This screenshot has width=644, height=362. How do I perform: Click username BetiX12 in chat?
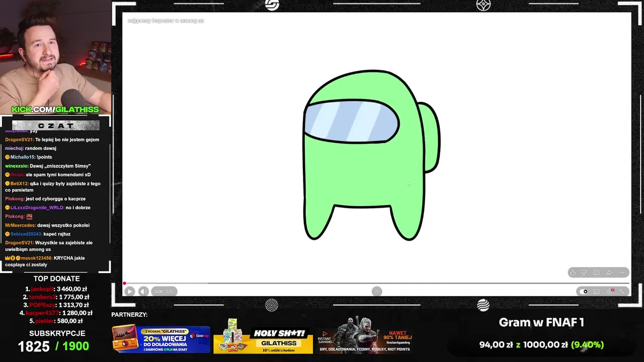pyautogui.click(x=19, y=184)
